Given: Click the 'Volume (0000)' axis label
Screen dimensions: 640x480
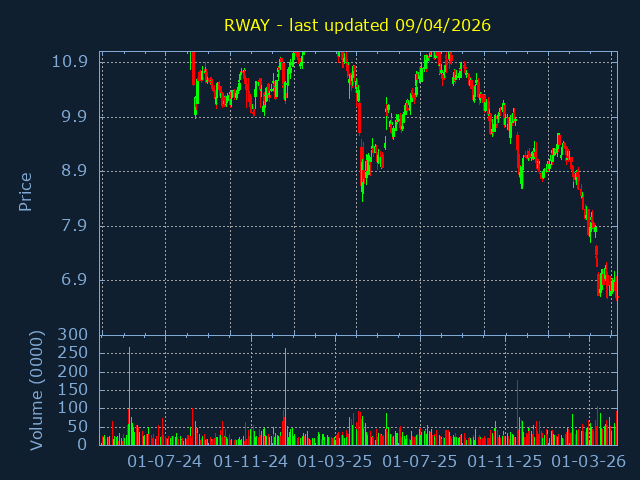Looking at the screenshot, I should pos(36,389).
